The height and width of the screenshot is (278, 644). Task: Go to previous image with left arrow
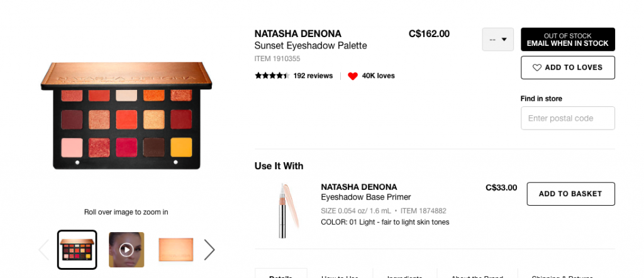click(x=43, y=250)
